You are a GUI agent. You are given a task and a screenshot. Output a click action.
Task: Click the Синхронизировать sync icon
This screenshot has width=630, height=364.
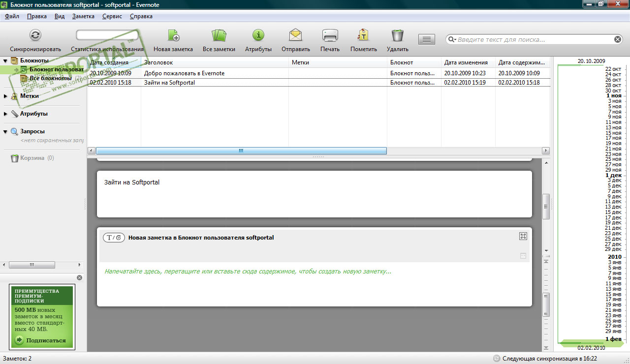pos(35,35)
